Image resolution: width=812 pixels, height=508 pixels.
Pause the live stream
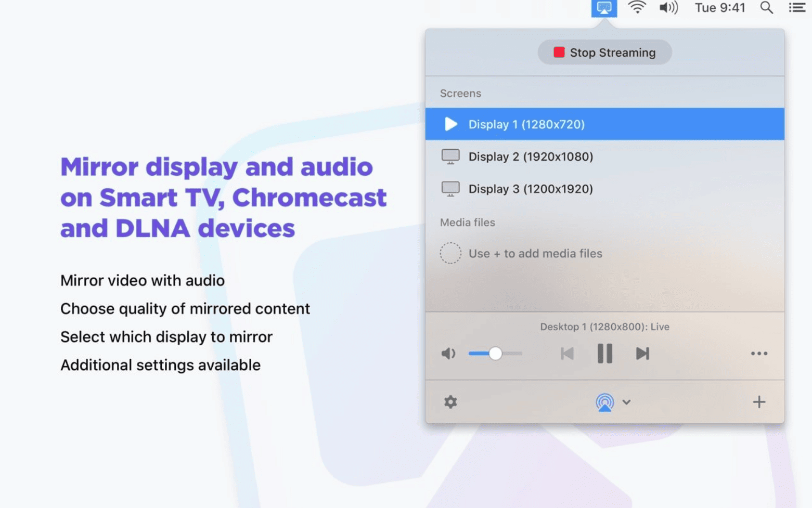pyautogui.click(x=604, y=354)
